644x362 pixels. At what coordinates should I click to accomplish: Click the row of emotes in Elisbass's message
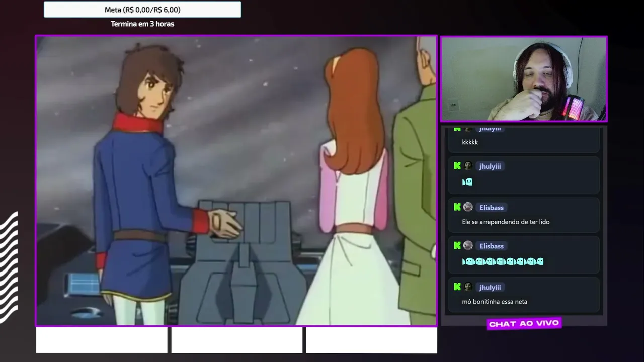coord(503,261)
